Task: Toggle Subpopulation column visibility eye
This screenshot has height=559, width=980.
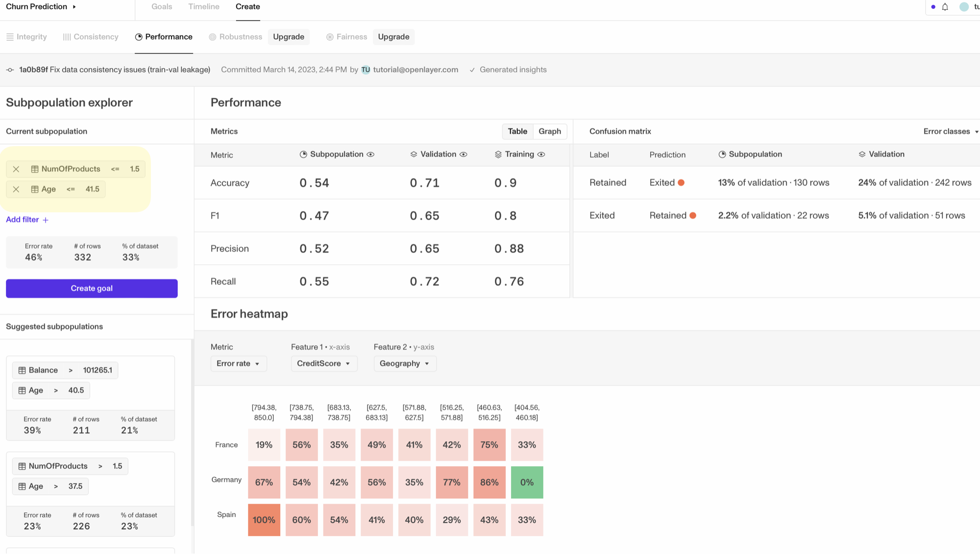Action: coord(371,154)
